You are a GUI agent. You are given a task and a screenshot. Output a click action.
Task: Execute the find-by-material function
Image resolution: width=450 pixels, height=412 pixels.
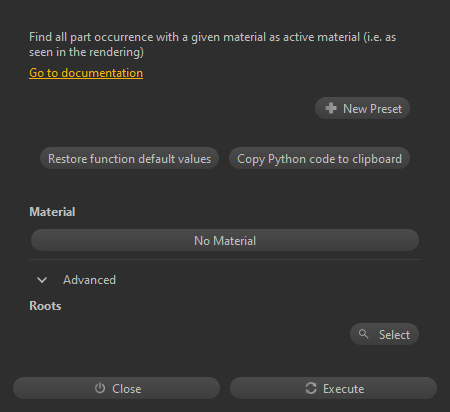(333, 388)
